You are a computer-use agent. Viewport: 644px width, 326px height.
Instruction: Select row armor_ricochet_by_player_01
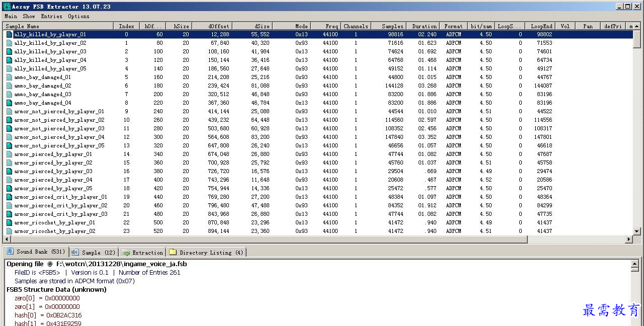[x=319, y=222]
